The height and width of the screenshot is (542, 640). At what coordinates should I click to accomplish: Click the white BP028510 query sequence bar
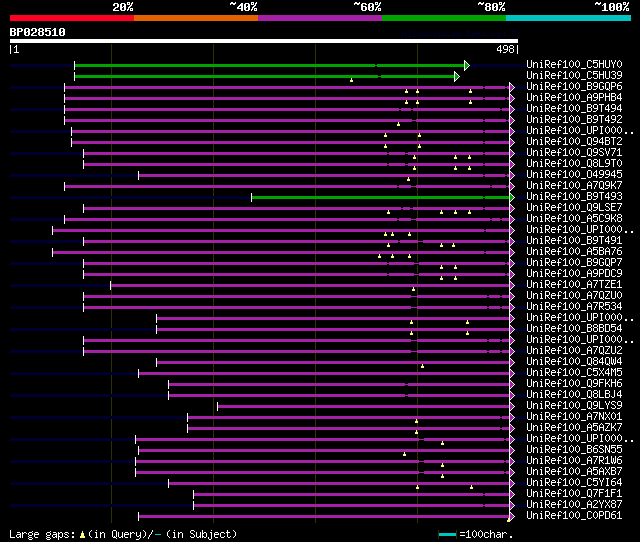tap(264, 41)
